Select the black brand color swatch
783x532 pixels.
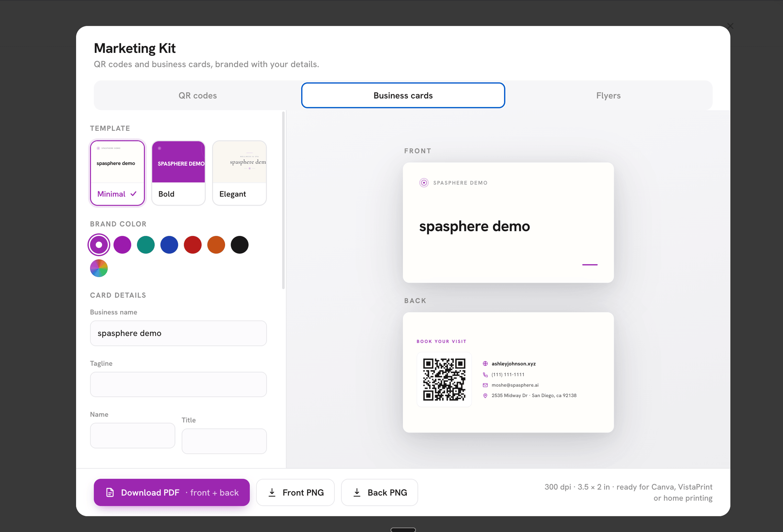pos(239,245)
